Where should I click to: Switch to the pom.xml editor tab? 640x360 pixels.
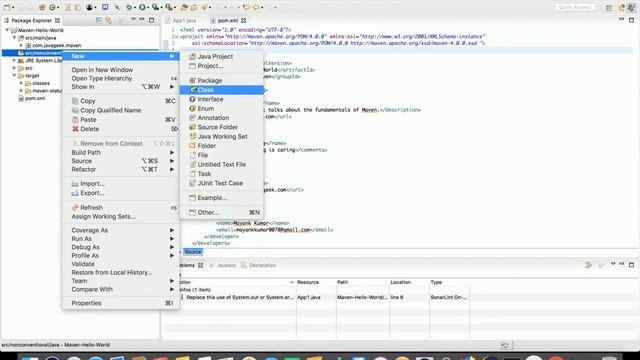click(x=228, y=20)
